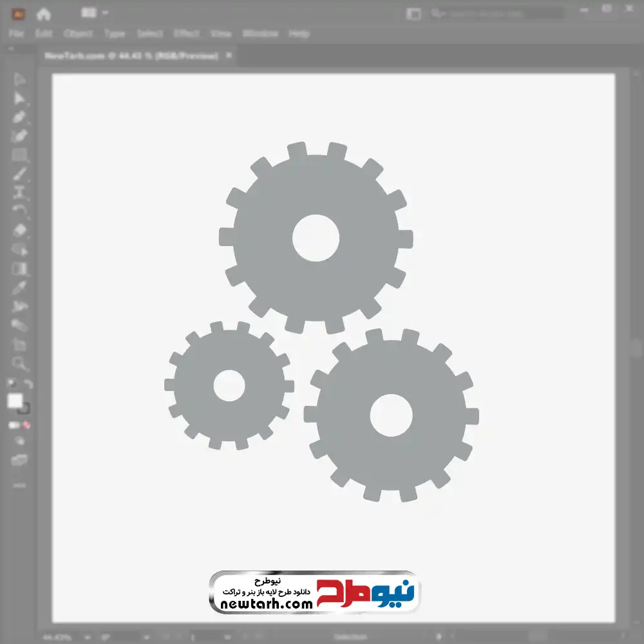This screenshot has width=644, height=644.
Task: Set color to None in toolbar
Action: (27, 425)
